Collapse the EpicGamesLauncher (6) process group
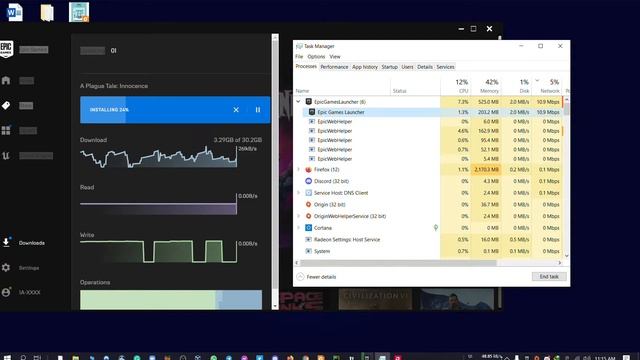This screenshot has height=360, width=640. (x=298, y=102)
